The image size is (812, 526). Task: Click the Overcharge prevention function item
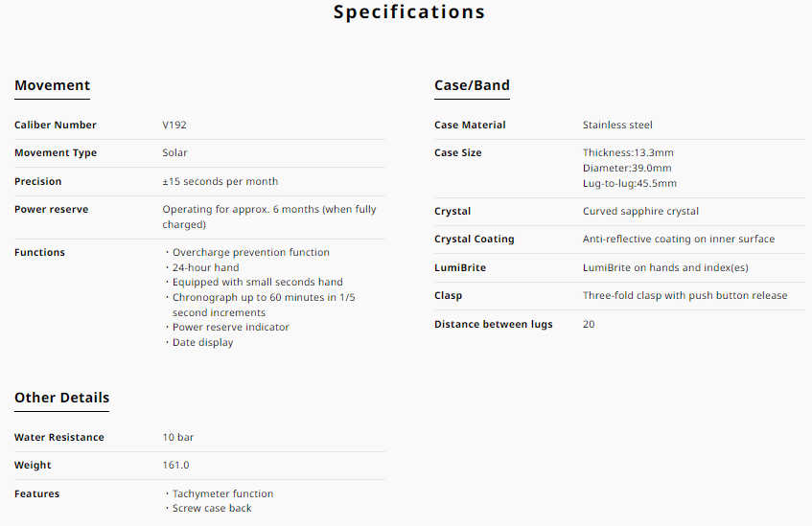(x=250, y=253)
